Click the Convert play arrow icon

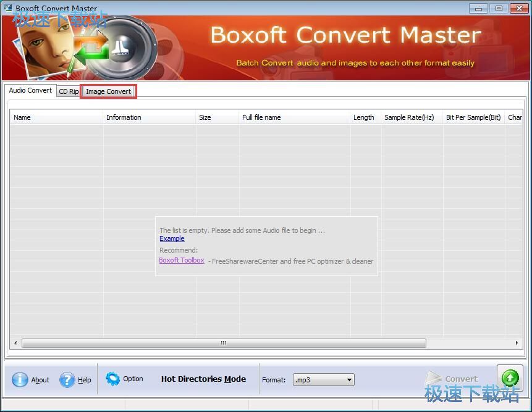(433, 378)
